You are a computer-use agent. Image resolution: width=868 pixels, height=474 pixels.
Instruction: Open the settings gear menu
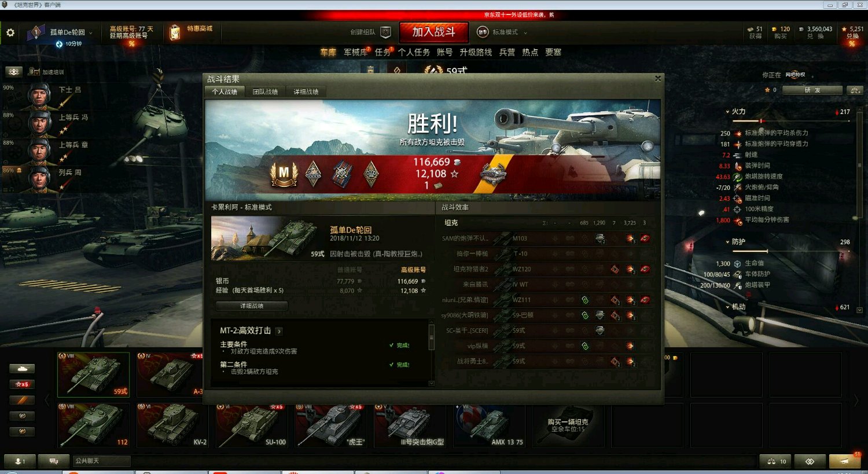pyautogui.click(x=10, y=33)
